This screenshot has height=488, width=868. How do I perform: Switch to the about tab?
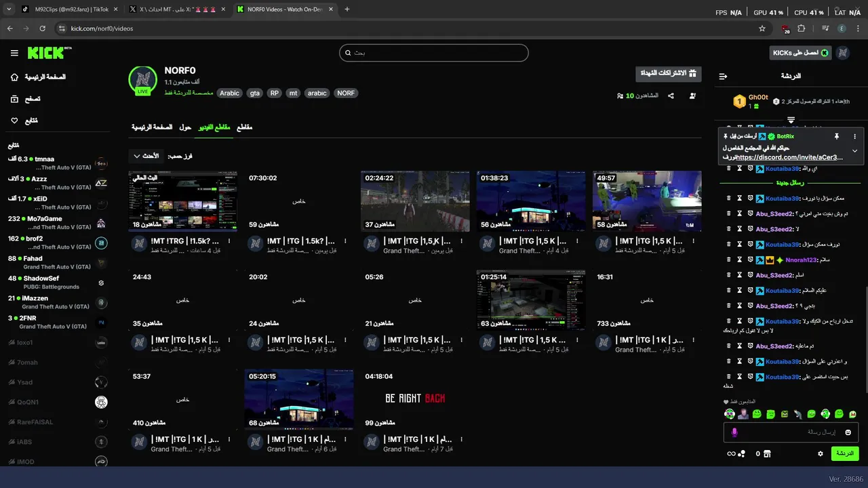pyautogui.click(x=185, y=127)
